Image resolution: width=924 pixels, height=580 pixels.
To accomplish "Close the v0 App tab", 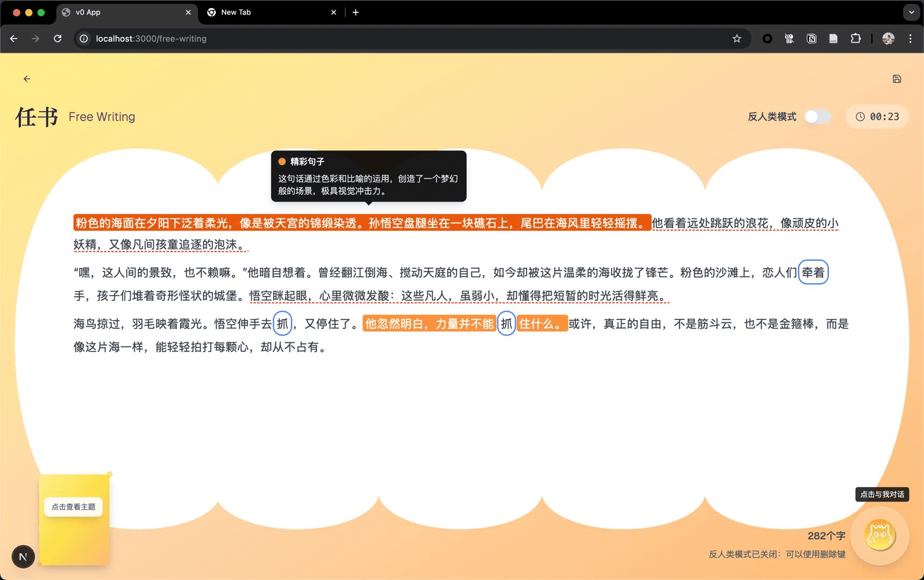I will tap(188, 12).
